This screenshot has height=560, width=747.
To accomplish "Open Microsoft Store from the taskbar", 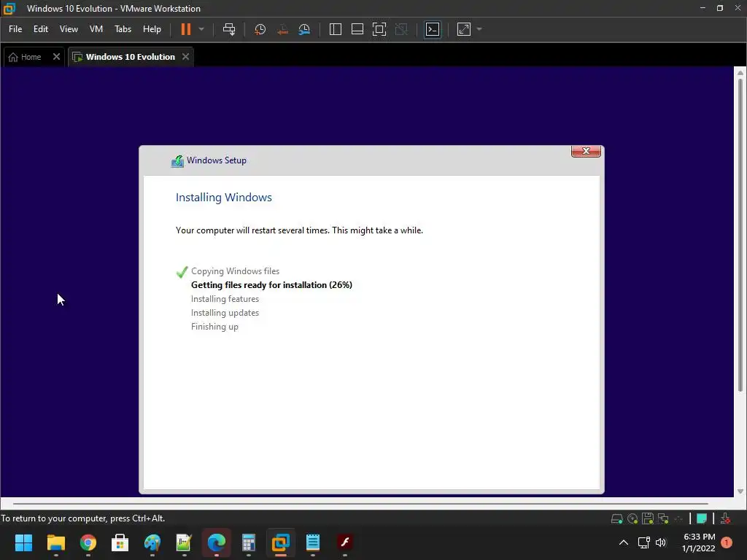I will click(x=120, y=542).
